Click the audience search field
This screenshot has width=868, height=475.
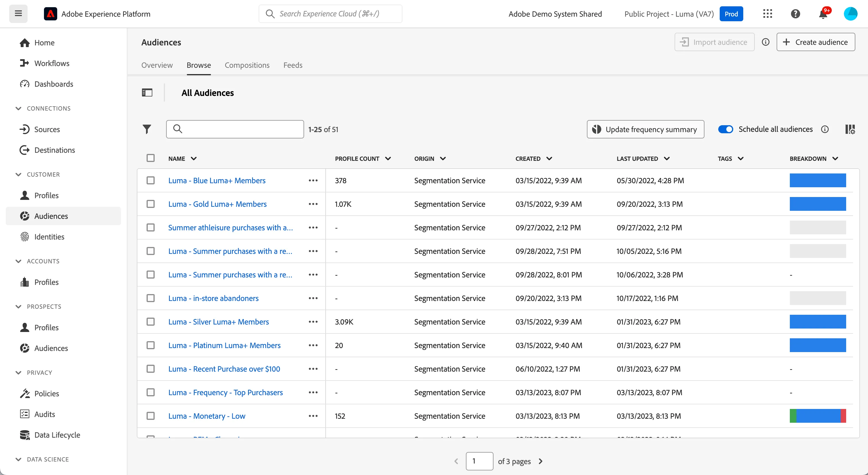[235, 129]
